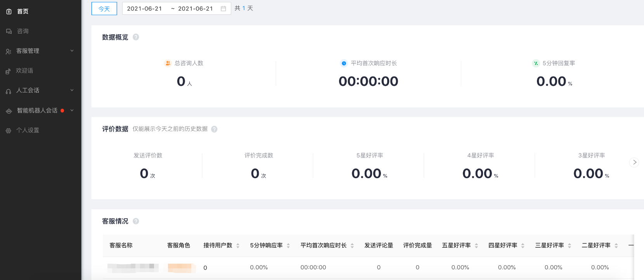Image resolution: width=644 pixels, height=280 pixels.
Task: Click help icon next to 数据概览
Action: (136, 37)
